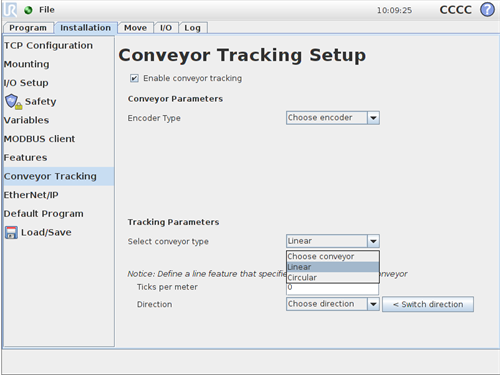The image size is (500, 375).
Task: Open TCP Configuration in the sidebar
Action: pos(48,45)
